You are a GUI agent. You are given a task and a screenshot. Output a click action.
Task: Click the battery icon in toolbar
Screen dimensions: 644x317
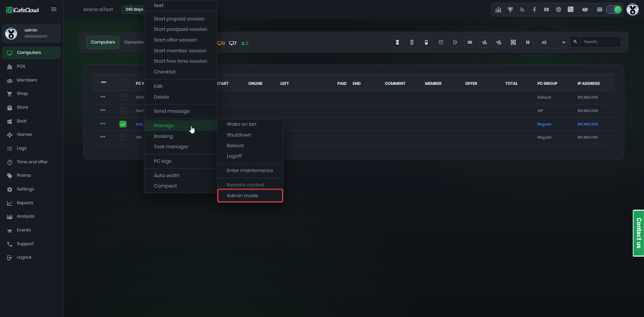[426, 42]
